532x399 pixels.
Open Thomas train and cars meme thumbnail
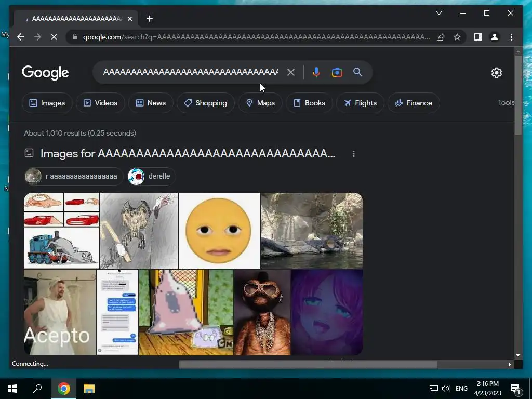(x=61, y=230)
